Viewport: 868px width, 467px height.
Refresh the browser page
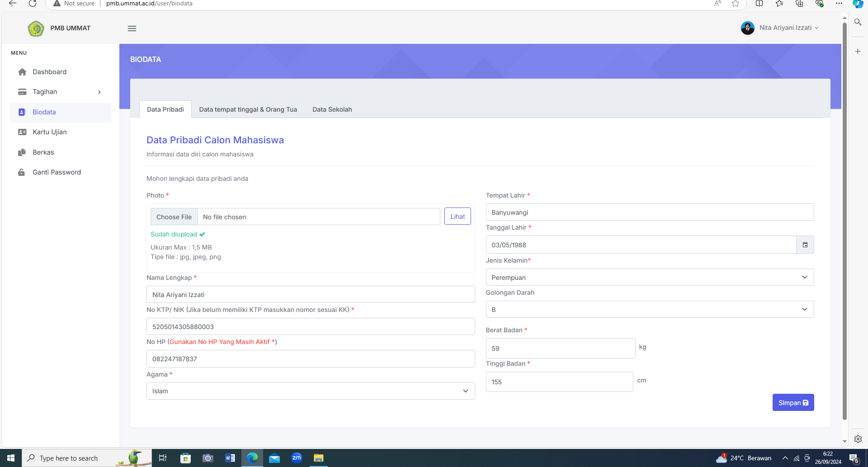coord(33,4)
